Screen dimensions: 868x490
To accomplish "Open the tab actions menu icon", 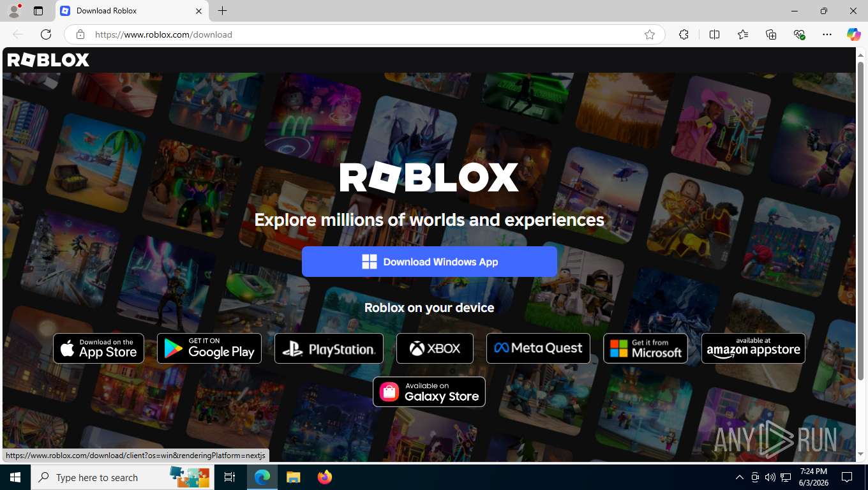I will point(38,11).
